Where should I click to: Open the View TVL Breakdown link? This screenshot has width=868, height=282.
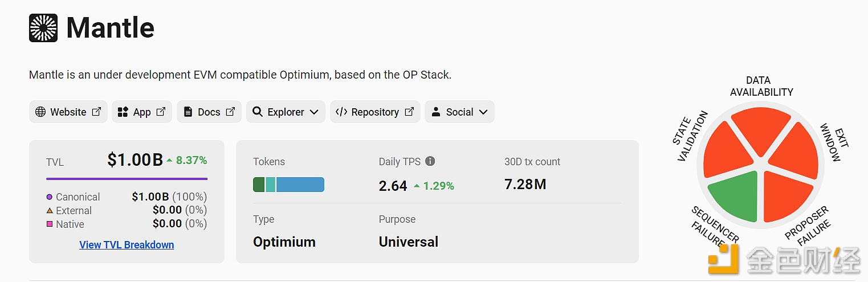pos(127,245)
